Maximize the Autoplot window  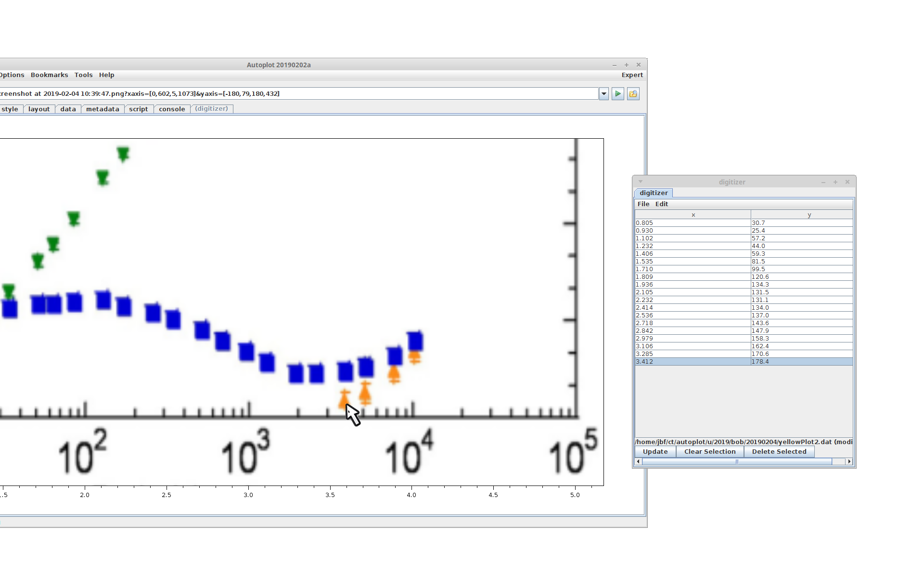pos(627,65)
